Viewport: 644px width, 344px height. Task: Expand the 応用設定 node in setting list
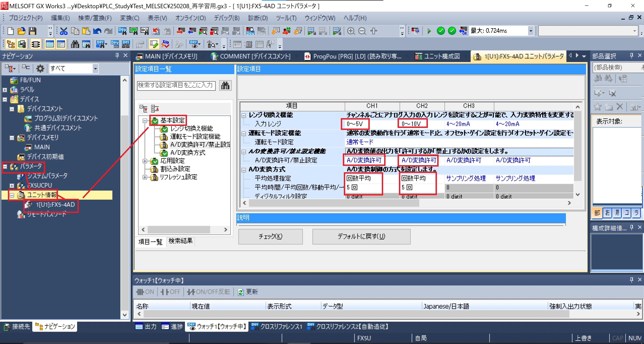(x=145, y=161)
